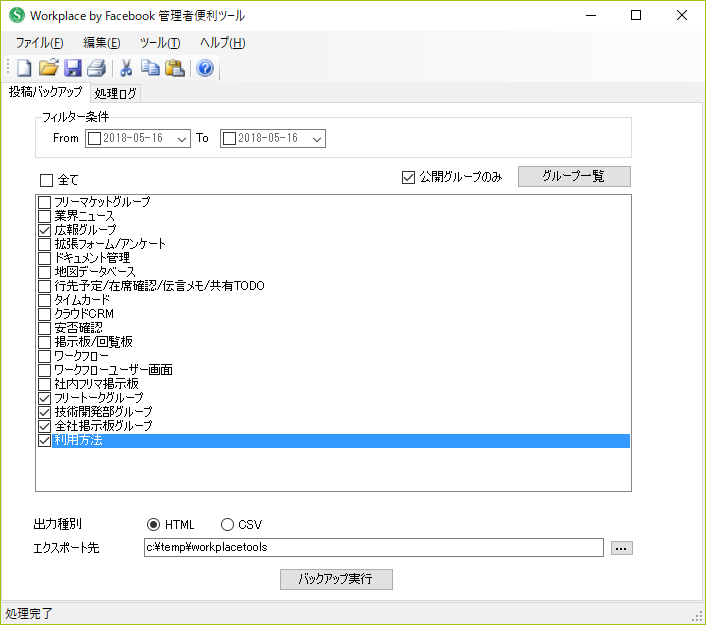The height and width of the screenshot is (625, 706).
Task: Click the Cut scissors icon
Action: 126,68
